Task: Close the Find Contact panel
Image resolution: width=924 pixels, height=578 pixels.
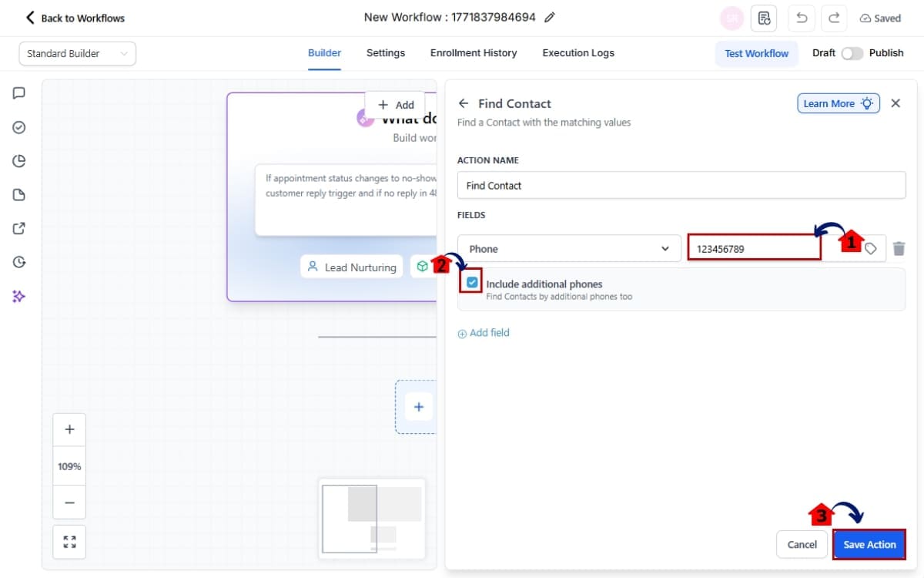Action: (896, 103)
